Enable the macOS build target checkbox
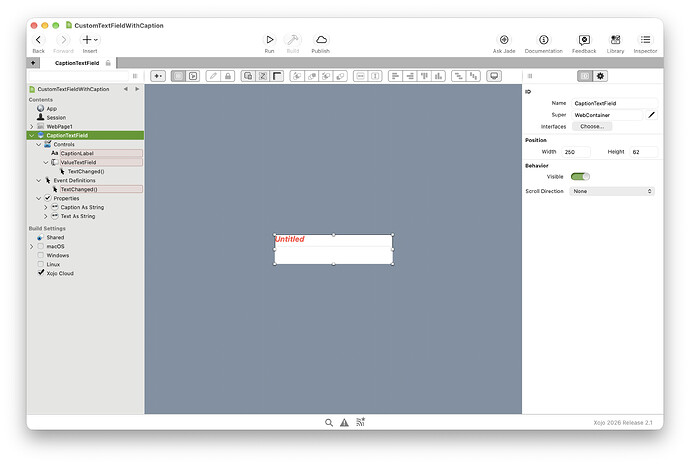 click(40, 247)
